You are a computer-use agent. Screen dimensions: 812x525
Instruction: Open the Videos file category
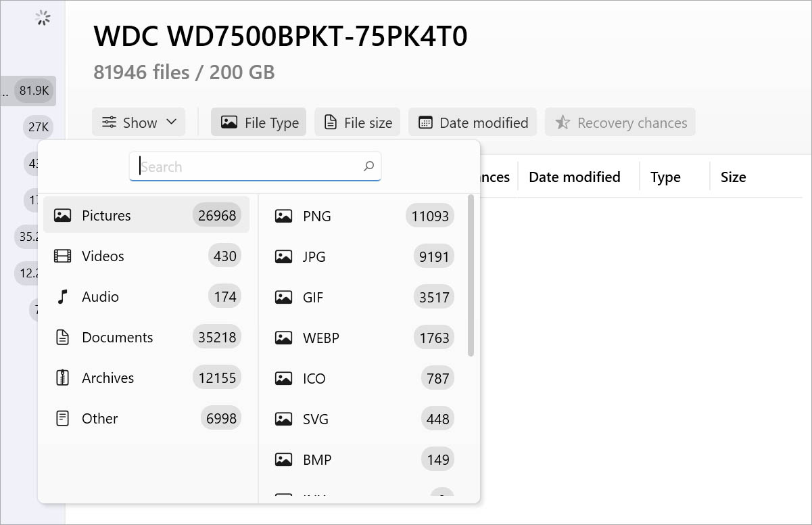(x=103, y=256)
